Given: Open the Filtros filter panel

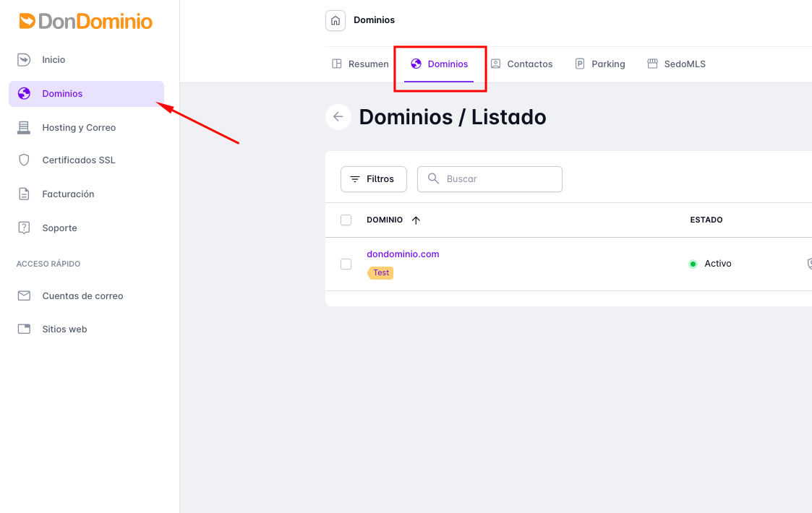Looking at the screenshot, I should tap(373, 179).
